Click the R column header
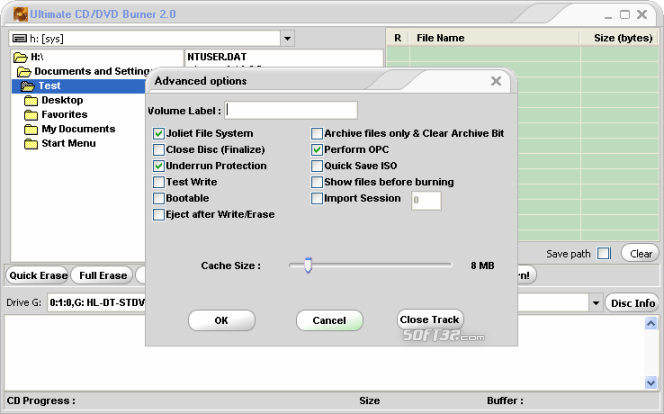Viewport: 664px width, 414px height. click(398, 38)
